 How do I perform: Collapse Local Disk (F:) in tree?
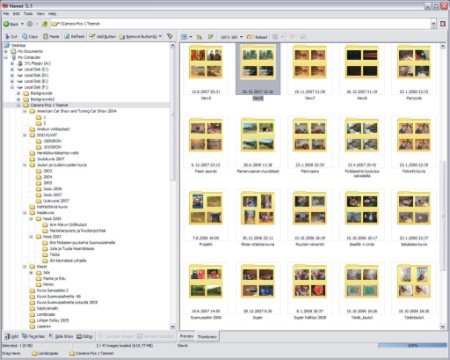[12, 87]
